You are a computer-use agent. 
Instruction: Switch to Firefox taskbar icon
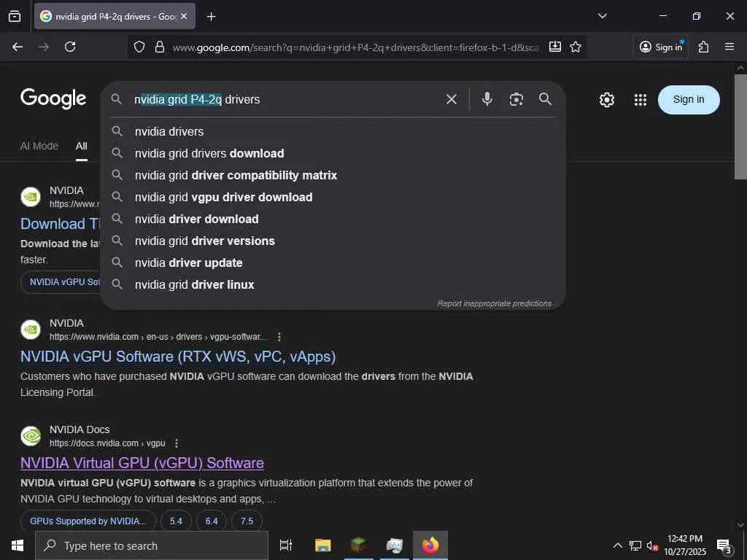430,545
